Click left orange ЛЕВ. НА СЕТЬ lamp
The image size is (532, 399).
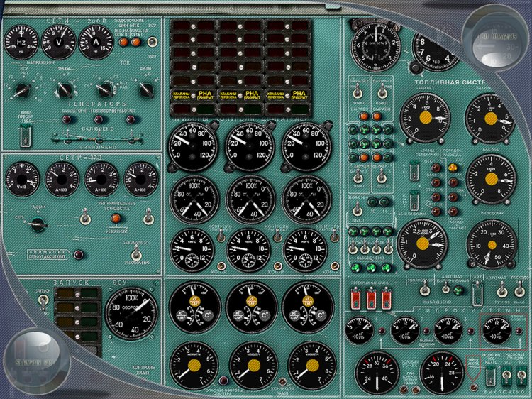[x=123, y=42]
